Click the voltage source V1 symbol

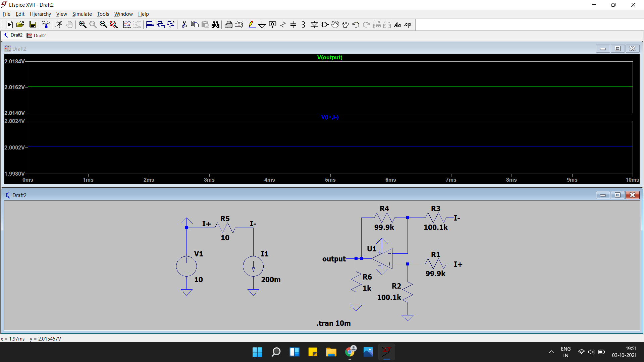pyautogui.click(x=186, y=266)
